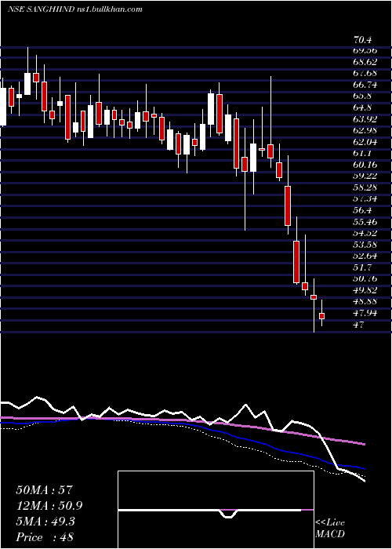Select the 58.28 price axis label
The image size is (392, 549).
pos(365,187)
